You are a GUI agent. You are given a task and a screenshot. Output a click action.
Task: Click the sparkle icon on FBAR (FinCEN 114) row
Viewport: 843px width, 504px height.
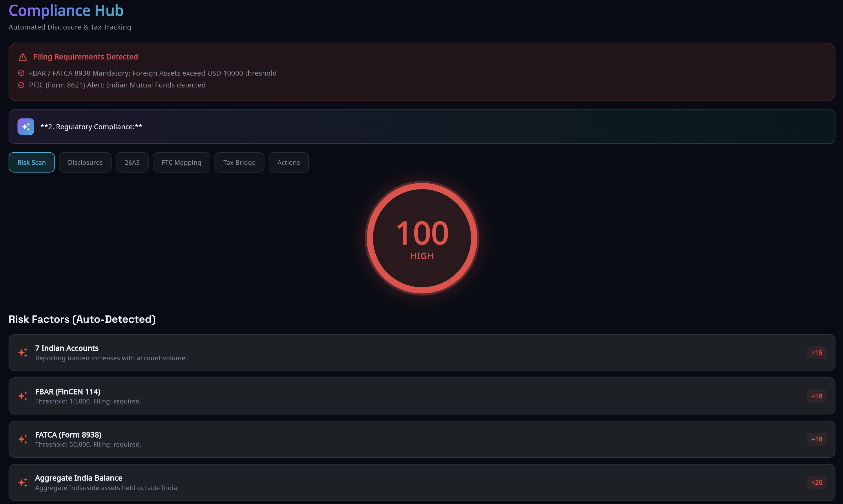(23, 396)
